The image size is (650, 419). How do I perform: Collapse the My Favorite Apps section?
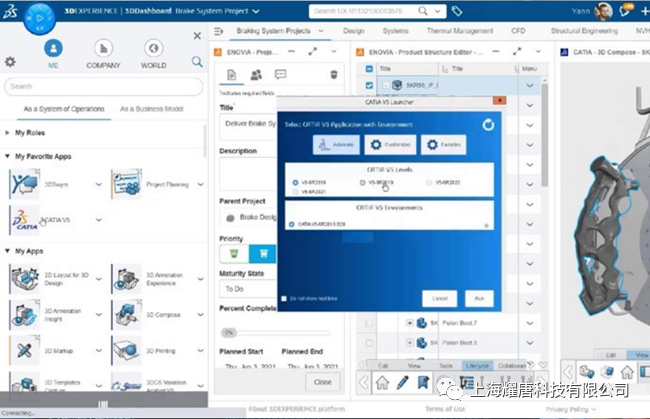[x=7, y=156]
